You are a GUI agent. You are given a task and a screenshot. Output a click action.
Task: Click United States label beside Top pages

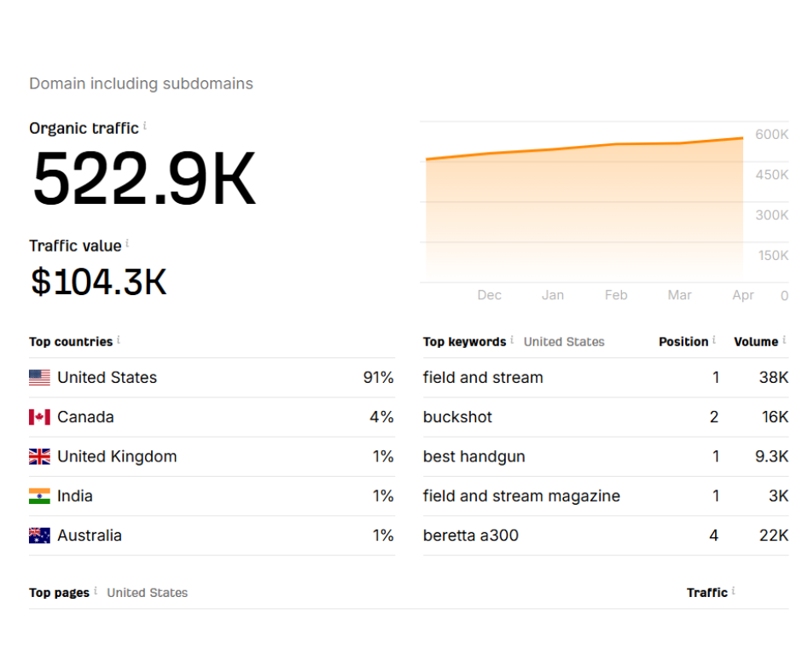point(148,593)
